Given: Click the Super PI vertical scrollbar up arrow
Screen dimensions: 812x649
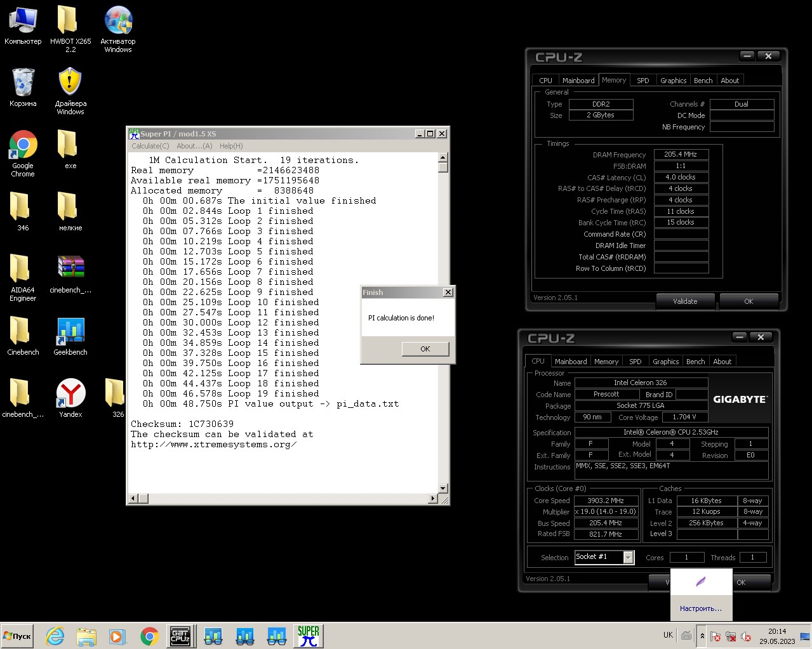Looking at the screenshot, I should point(443,157).
